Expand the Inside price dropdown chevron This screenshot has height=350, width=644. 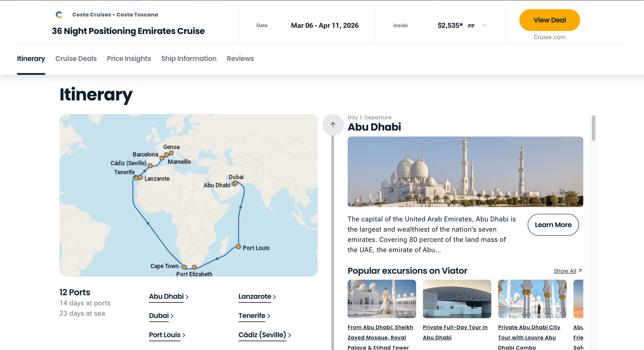(x=484, y=25)
